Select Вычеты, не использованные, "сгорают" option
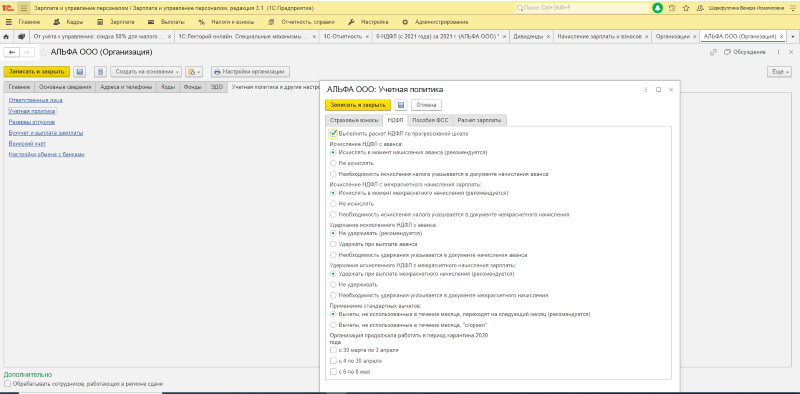 [334, 325]
